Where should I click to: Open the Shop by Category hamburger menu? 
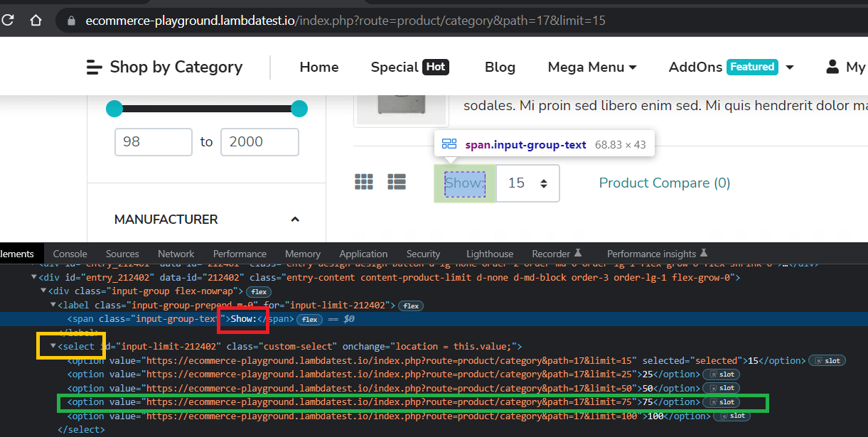[93, 66]
